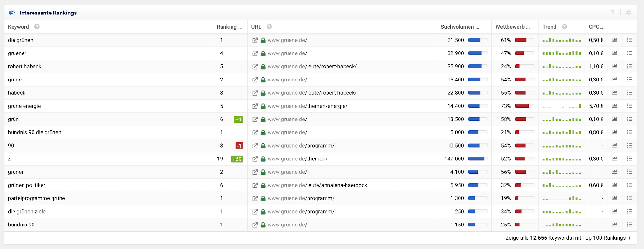Show history chart icon for habeck row
644x249 pixels.
pyautogui.click(x=615, y=93)
